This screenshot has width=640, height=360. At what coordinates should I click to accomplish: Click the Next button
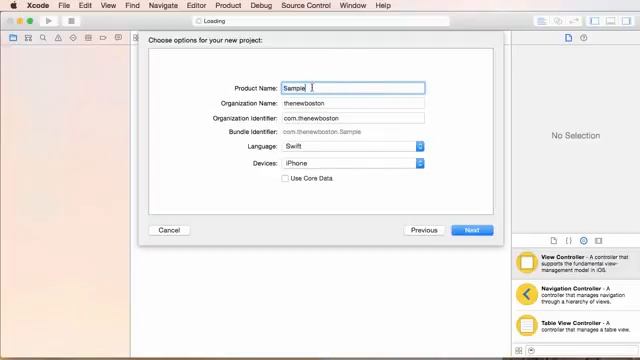pyautogui.click(x=472, y=230)
